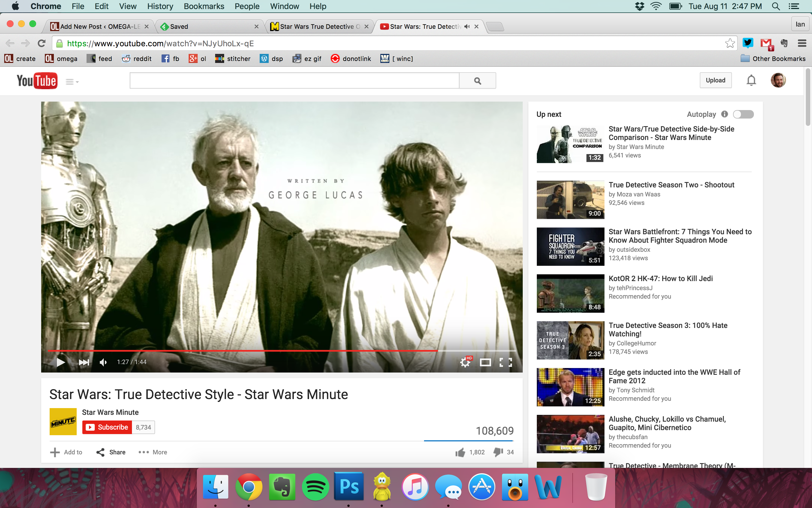Dislike the video with thumbs down
812x508 pixels.
pyautogui.click(x=498, y=452)
